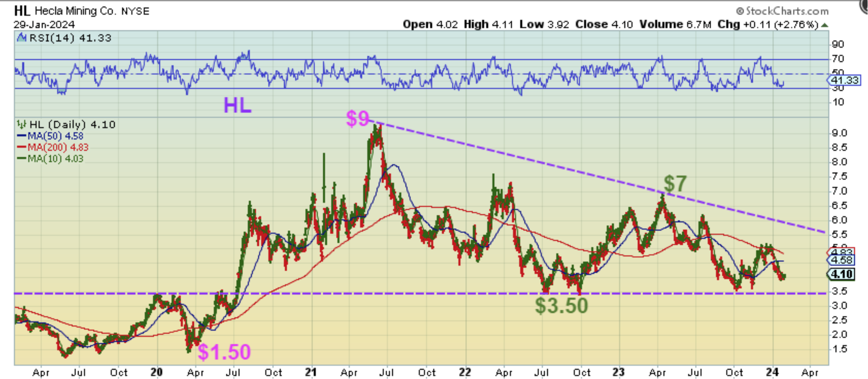Click the 90 level on the RSI axis
Image resolution: width=868 pixels, height=379 pixels.
point(838,44)
